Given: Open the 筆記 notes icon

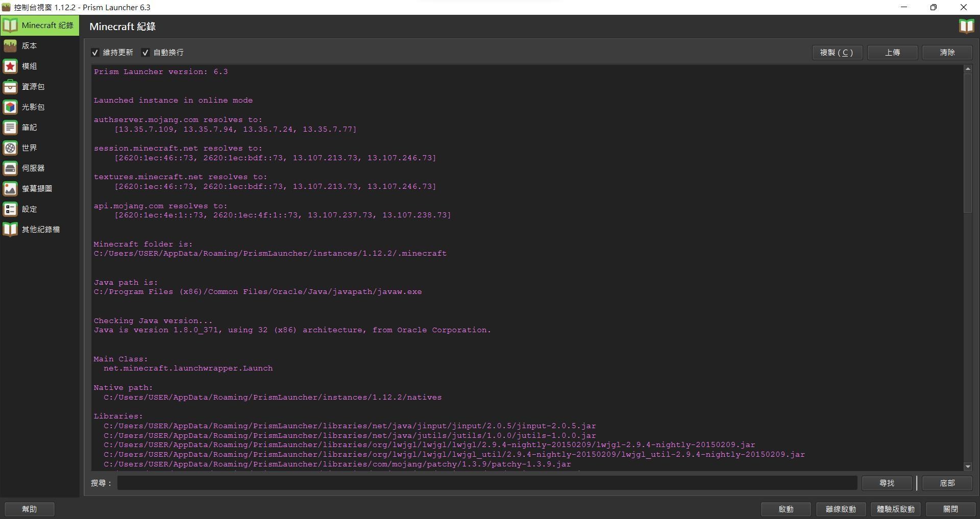Looking at the screenshot, I should coord(10,128).
